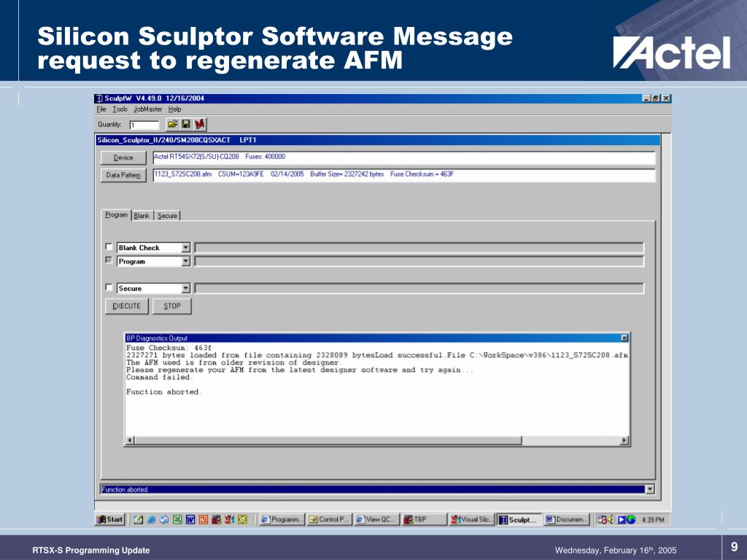This screenshot has width=747, height=560.
Task: Open file using the folder toolbar icon
Action: coord(172,124)
